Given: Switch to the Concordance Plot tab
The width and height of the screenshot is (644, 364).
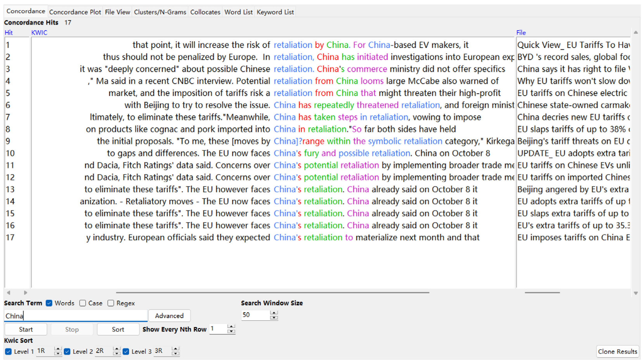Looking at the screenshot, I should [75, 12].
